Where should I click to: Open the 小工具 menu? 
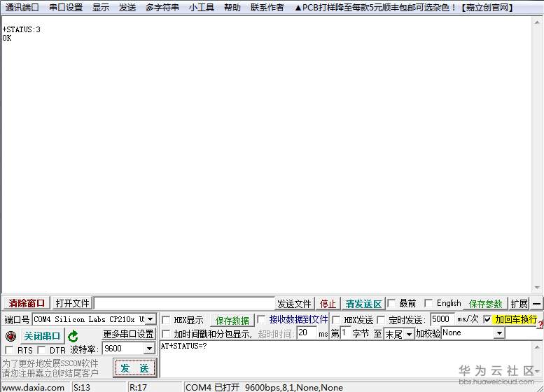(x=202, y=7)
